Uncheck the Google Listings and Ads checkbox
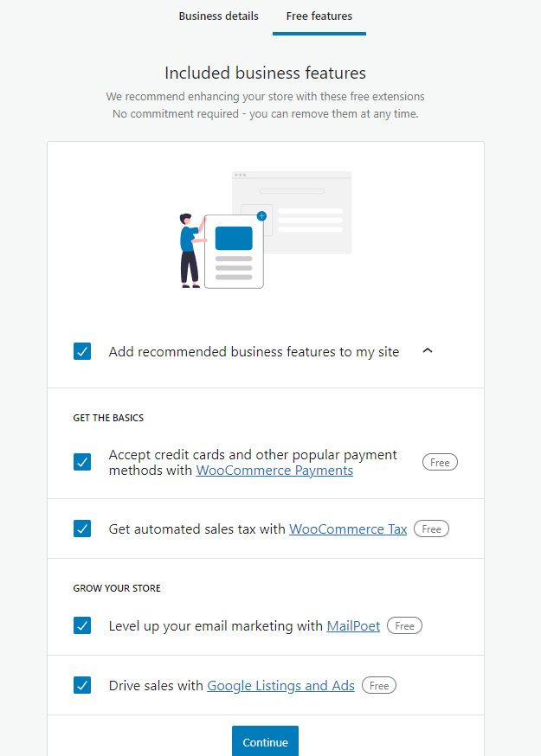Screen dimensions: 541x756 (x=82, y=685)
